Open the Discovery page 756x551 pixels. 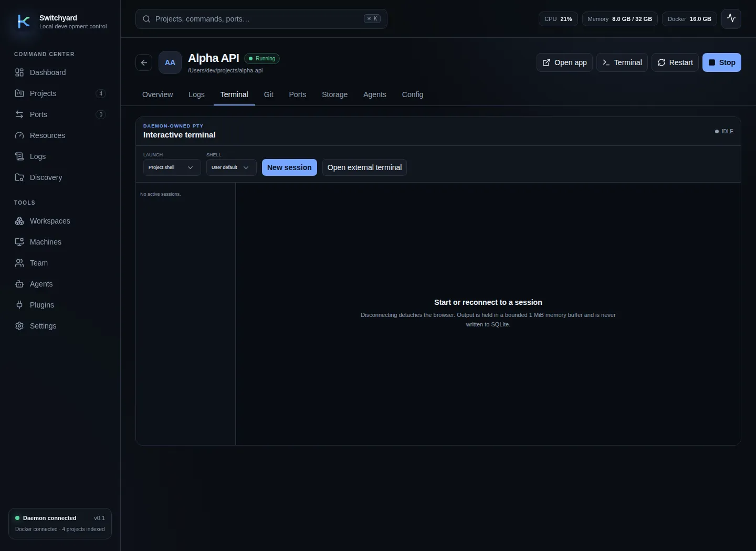[60, 177]
